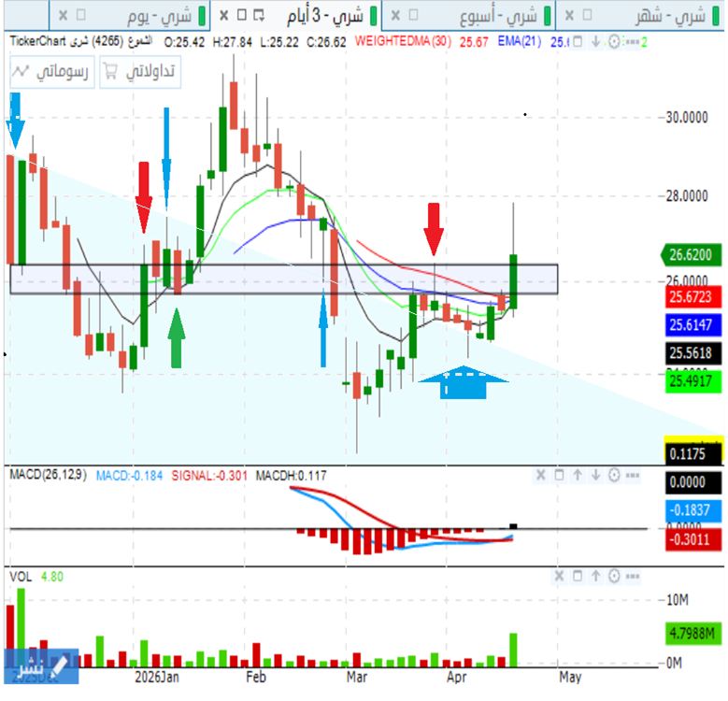Click the WEIGHTEDMA(30) indicator label
Screen dimensions: 728x701
[x=403, y=42]
